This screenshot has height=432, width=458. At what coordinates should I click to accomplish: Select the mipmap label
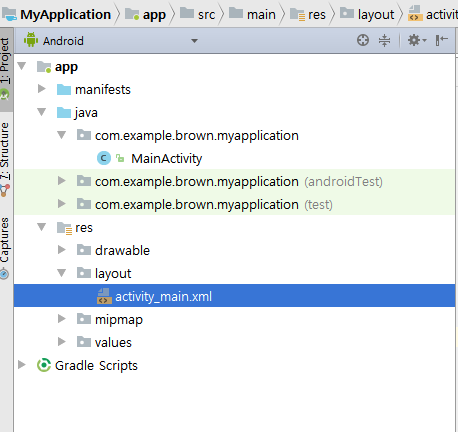119,320
